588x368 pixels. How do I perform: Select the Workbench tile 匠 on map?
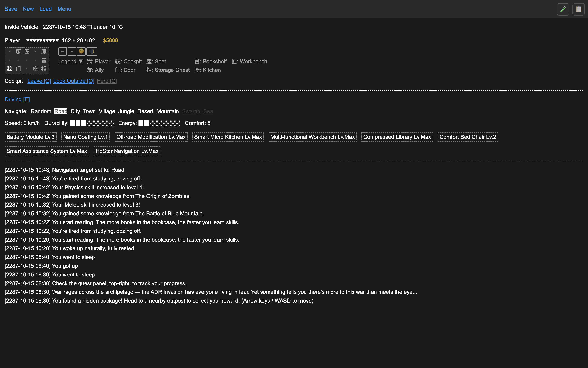click(27, 52)
